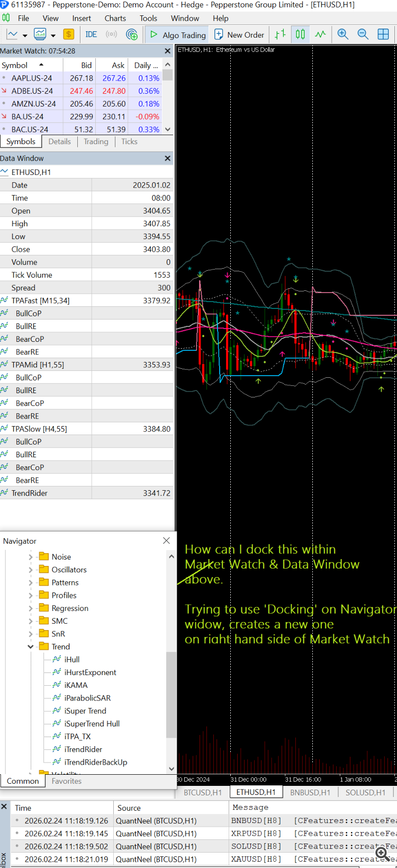Viewport: 397px width, 868px height.
Task: Switch chart to bar chart mode
Action: (280, 34)
